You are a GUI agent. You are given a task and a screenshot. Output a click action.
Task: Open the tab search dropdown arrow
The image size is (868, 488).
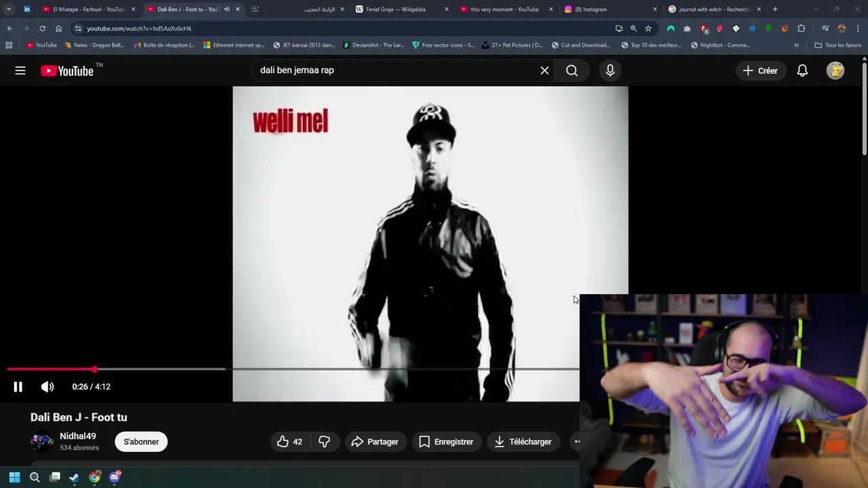(x=9, y=9)
